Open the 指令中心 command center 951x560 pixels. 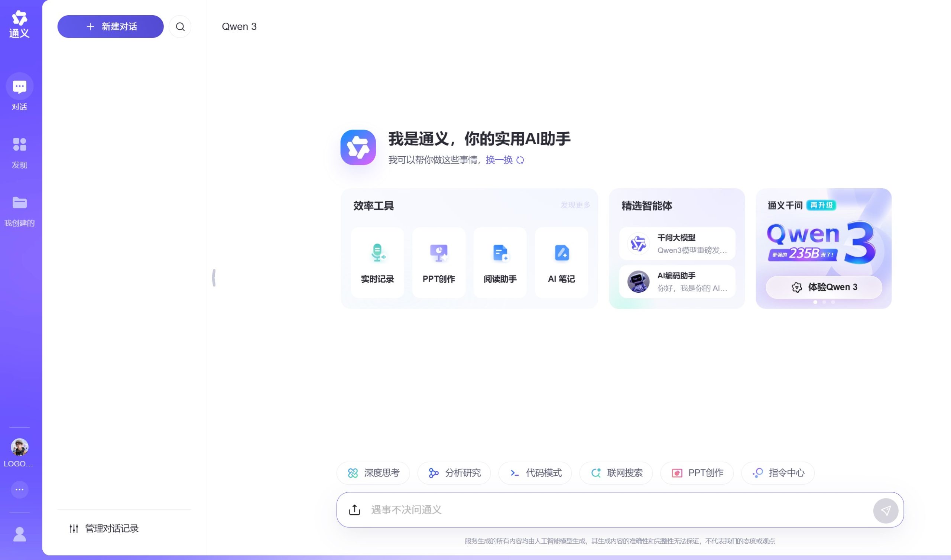[778, 473]
